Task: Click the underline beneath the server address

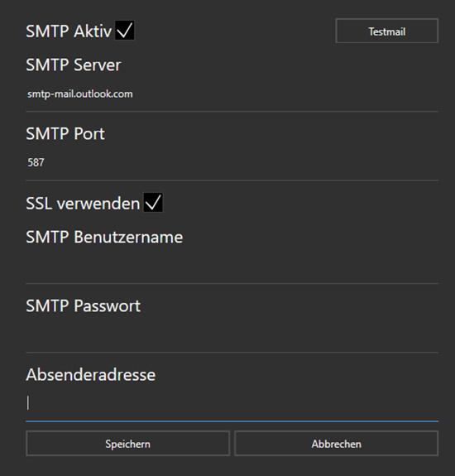Action: [x=232, y=112]
